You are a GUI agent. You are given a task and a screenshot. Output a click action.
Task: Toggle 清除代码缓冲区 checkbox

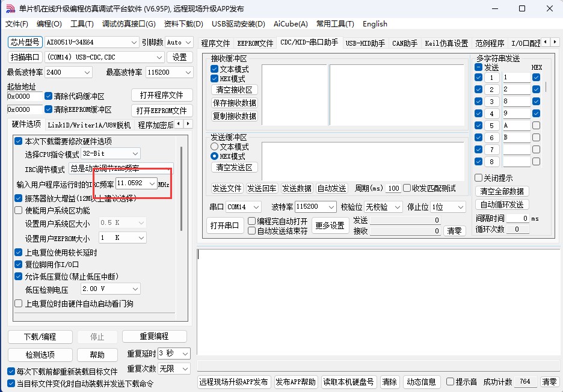49,96
